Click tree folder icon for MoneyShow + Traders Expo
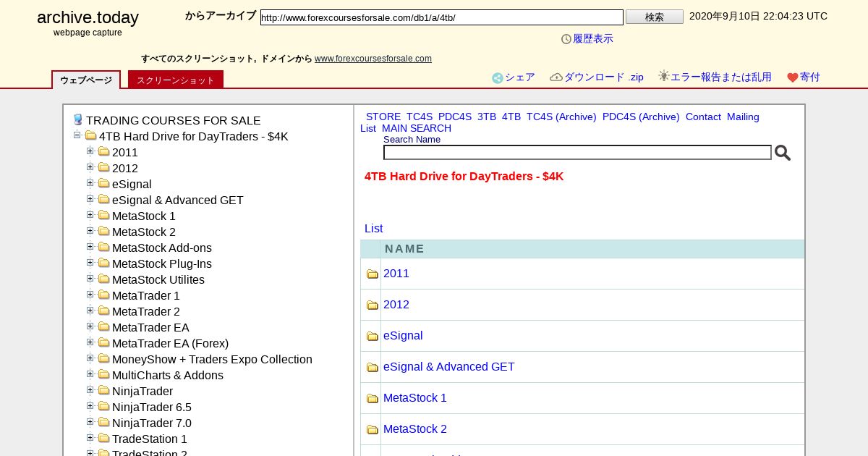This screenshot has height=456, width=868. pos(103,359)
